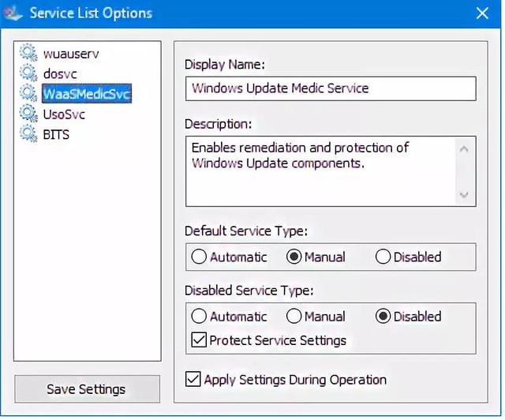This screenshot has width=505, height=420.
Task: Set Disabled Service Type to Manual
Action: click(294, 317)
